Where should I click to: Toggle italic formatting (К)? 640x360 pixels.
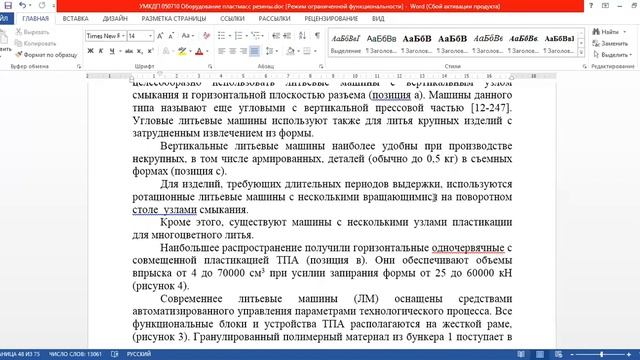click(101, 51)
